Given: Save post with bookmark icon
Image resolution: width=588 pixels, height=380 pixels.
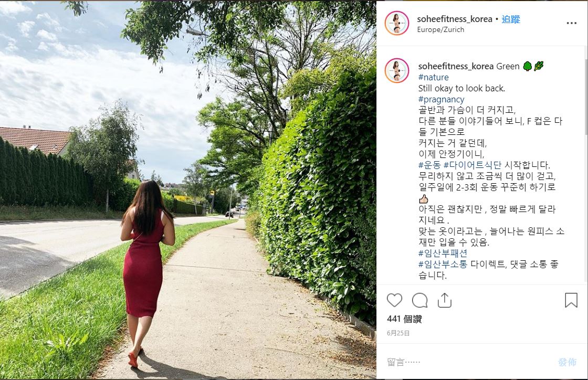Looking at the screenshot, I should coord(571,300).
